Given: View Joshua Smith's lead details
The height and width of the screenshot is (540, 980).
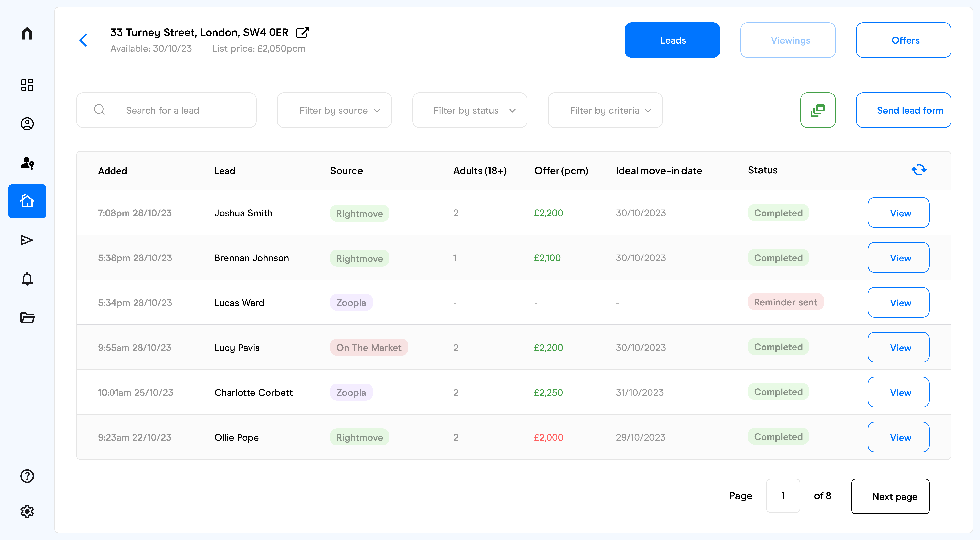Looking at the screenshot, I should coord(899,213).
